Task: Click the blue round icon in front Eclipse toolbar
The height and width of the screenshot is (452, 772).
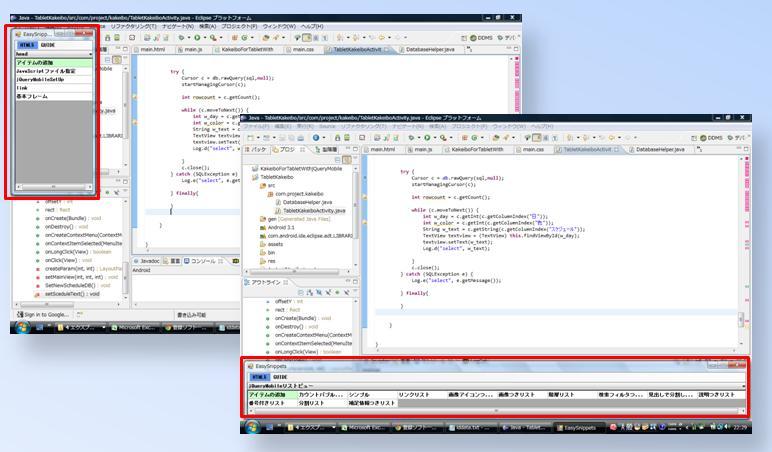Action: 316,138
